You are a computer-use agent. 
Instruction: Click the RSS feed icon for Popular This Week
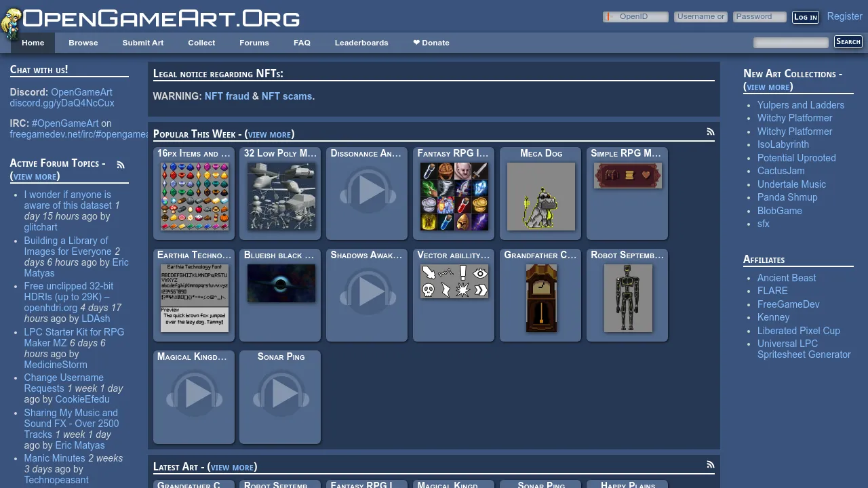pyautogui.click(x=711, y=131)
